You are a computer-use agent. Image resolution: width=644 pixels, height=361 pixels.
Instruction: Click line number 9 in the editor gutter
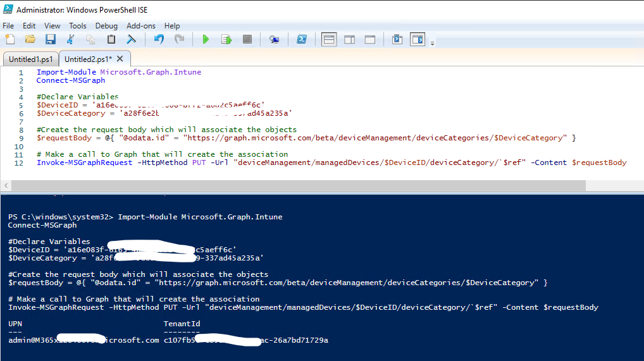click(x=21, y=138)
